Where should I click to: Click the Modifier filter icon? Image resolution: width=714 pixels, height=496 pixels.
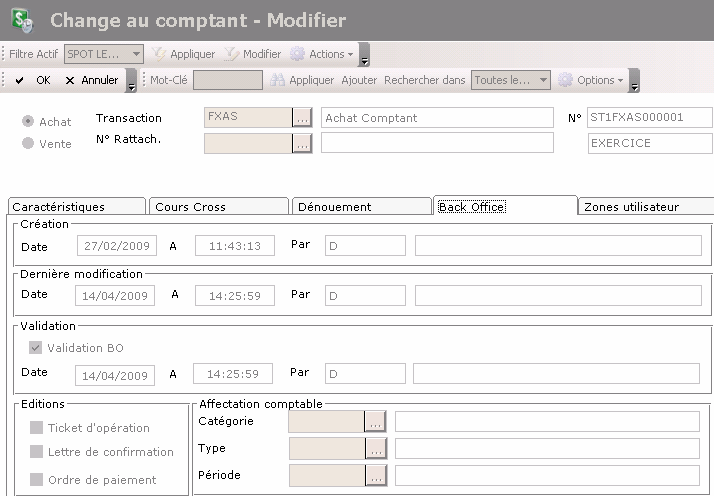(231, 54)
